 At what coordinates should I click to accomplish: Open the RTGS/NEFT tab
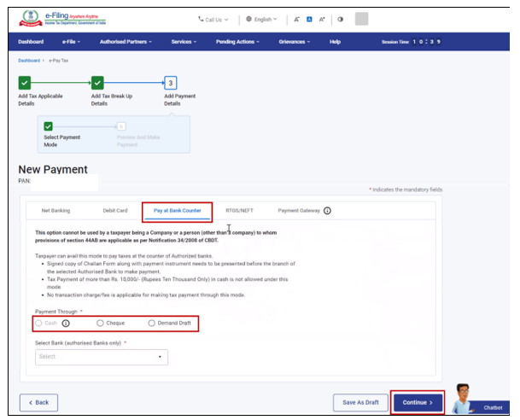coord(239,210)
